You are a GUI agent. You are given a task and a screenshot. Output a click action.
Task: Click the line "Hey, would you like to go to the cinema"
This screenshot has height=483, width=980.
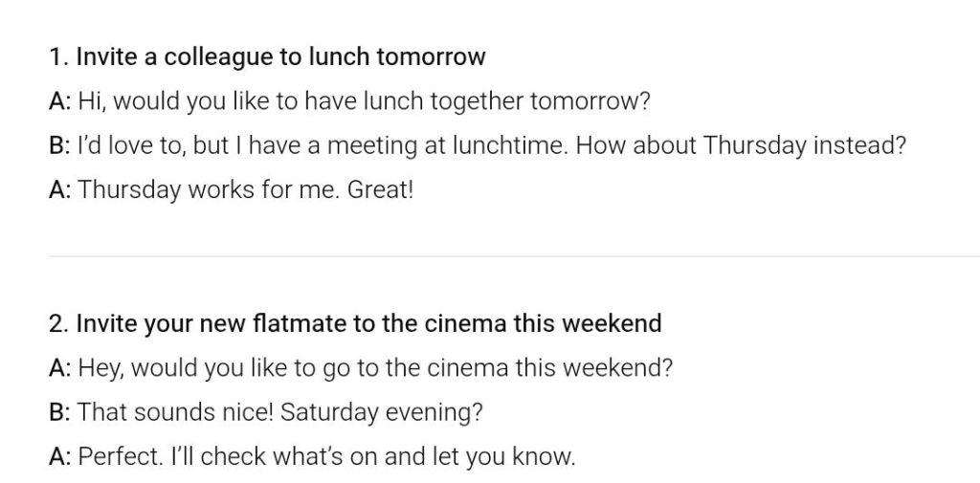point(375,368)
